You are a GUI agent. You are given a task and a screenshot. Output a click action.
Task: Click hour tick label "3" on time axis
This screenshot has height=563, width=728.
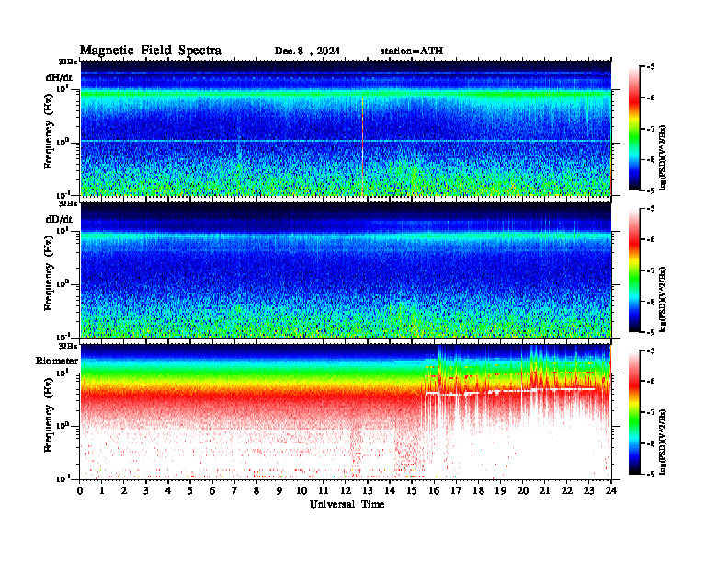(146, 490)
